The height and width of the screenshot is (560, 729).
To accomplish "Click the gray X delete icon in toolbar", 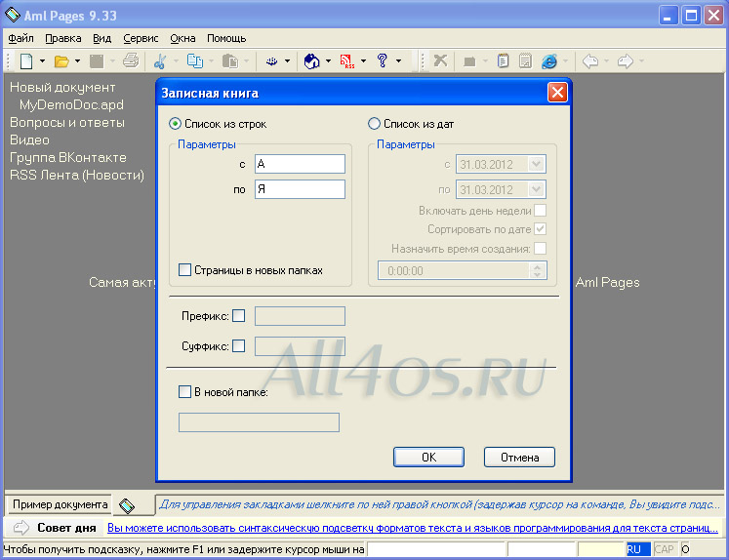I will [x=440, y=60].
